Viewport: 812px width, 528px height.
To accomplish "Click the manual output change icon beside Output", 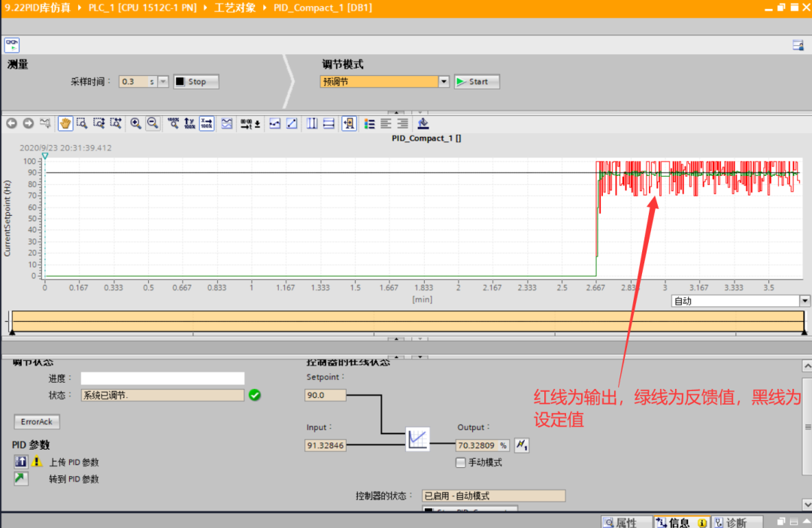I will 522,445.
